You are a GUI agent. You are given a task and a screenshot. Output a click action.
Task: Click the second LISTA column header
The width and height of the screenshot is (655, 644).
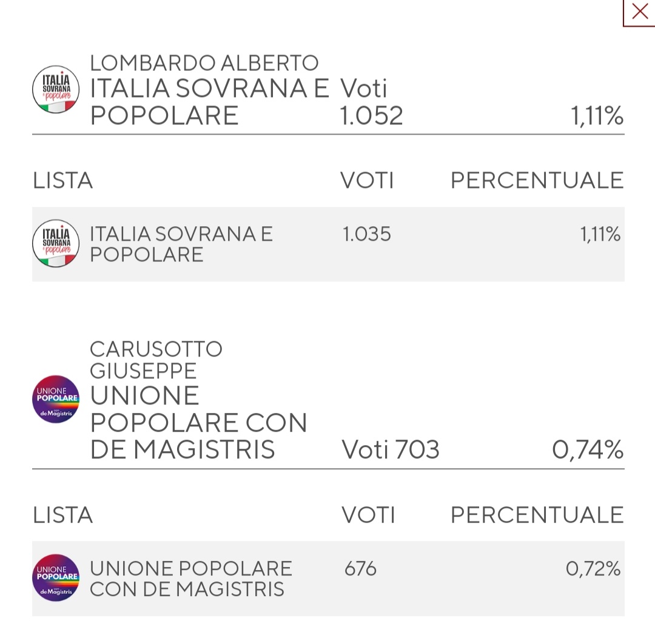point(62,514)
